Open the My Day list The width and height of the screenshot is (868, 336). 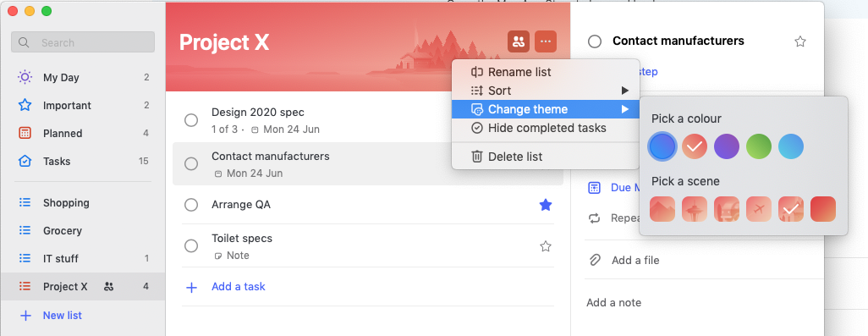(83, 78)
